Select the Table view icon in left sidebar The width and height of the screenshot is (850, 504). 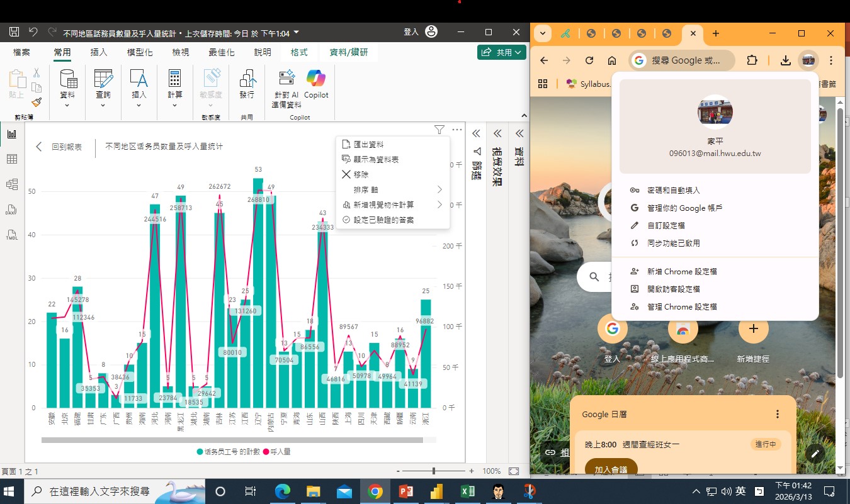tap(11, 159)
